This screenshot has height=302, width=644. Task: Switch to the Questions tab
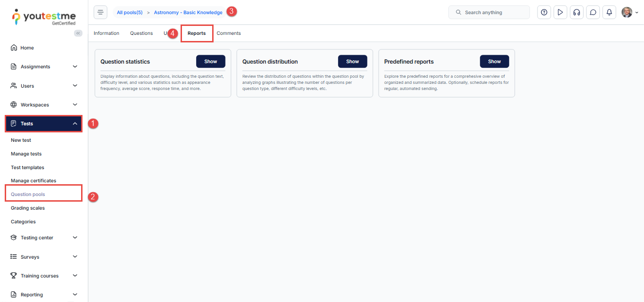141,33
